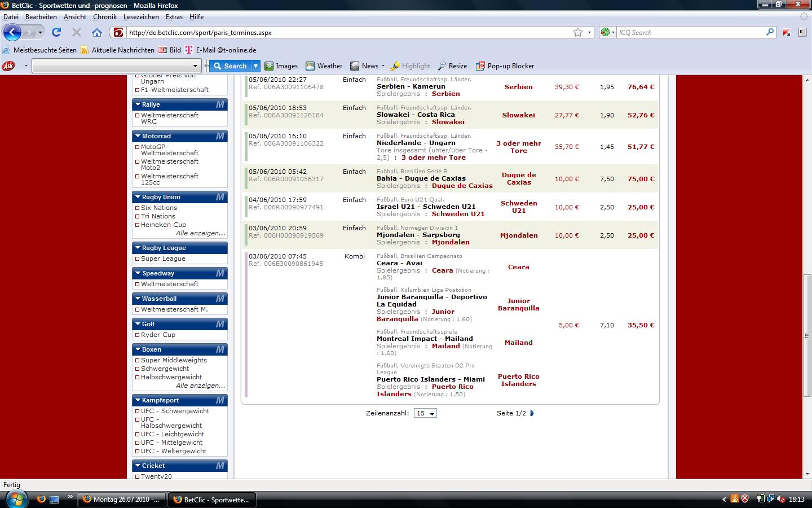The width and height of the screenshot is (812, 508).
Task: Open the Lesezeichen menu
Action: tap(141, 17)
